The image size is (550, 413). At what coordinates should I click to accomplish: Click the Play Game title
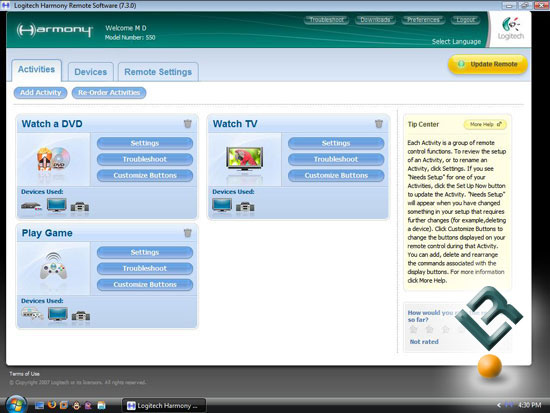[47, 233]
